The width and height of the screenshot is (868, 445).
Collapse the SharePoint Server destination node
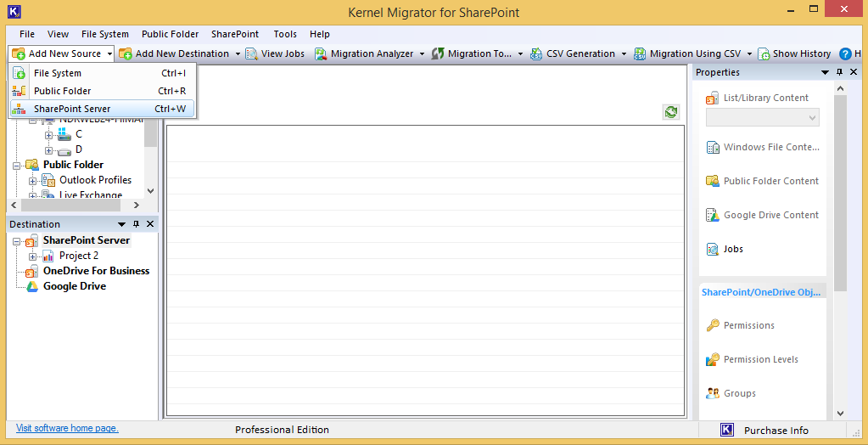(16, 242)
